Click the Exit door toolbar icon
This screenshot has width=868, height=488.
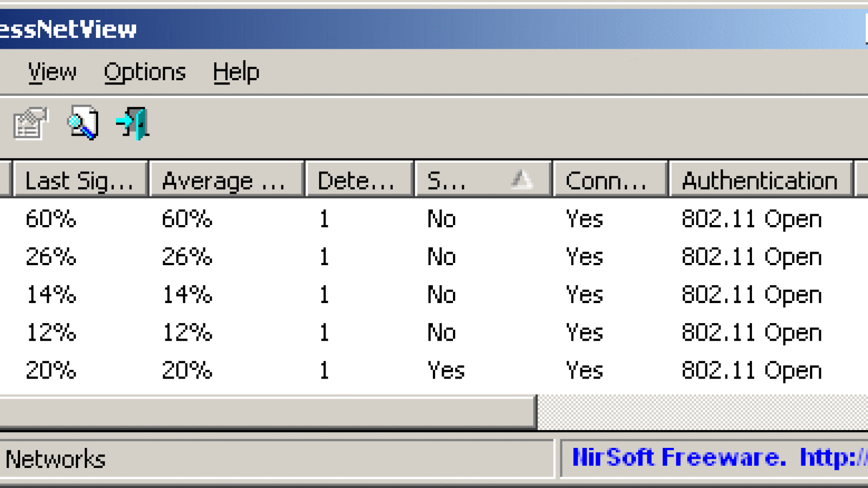(133, 123)
